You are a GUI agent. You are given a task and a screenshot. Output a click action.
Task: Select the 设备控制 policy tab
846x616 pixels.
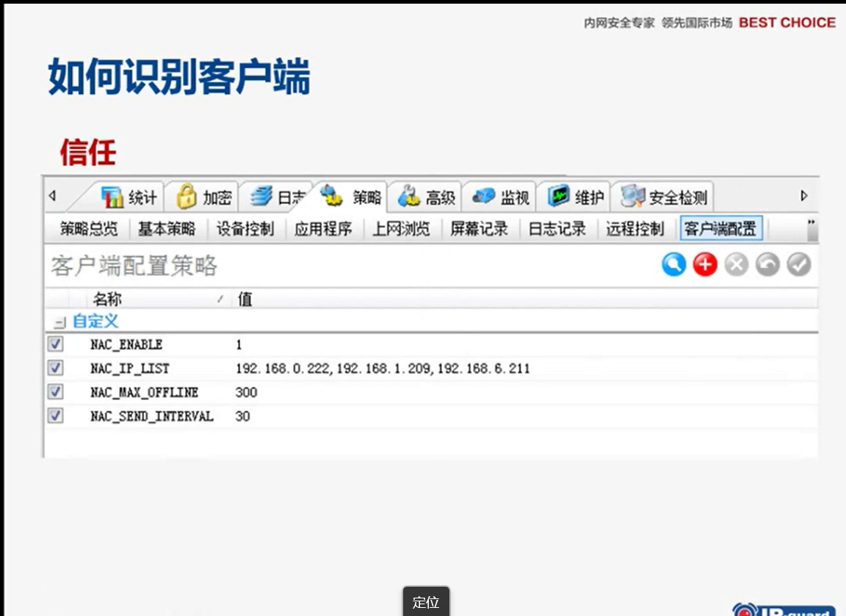point(245,229)
